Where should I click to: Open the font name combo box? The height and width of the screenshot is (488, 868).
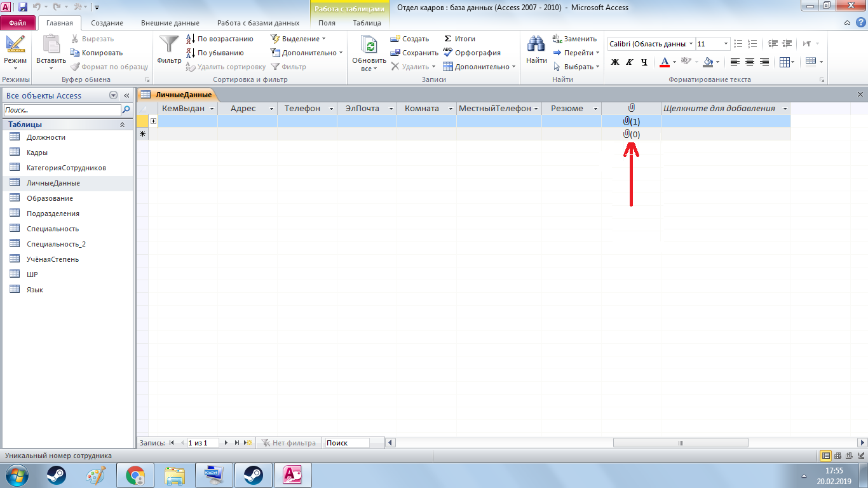(651, 44)
